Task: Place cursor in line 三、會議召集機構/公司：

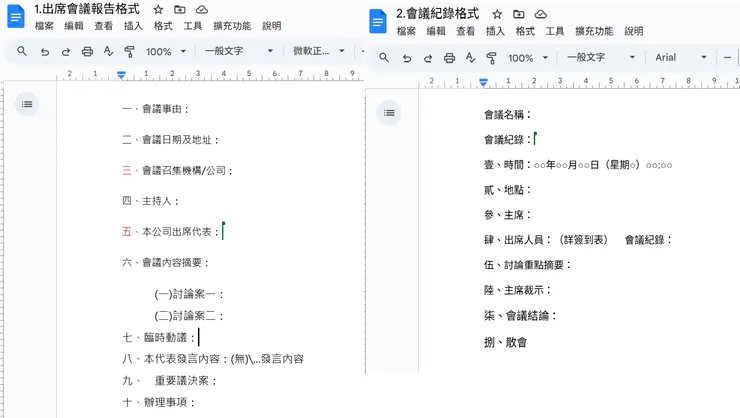Action: tap(177, 170)
